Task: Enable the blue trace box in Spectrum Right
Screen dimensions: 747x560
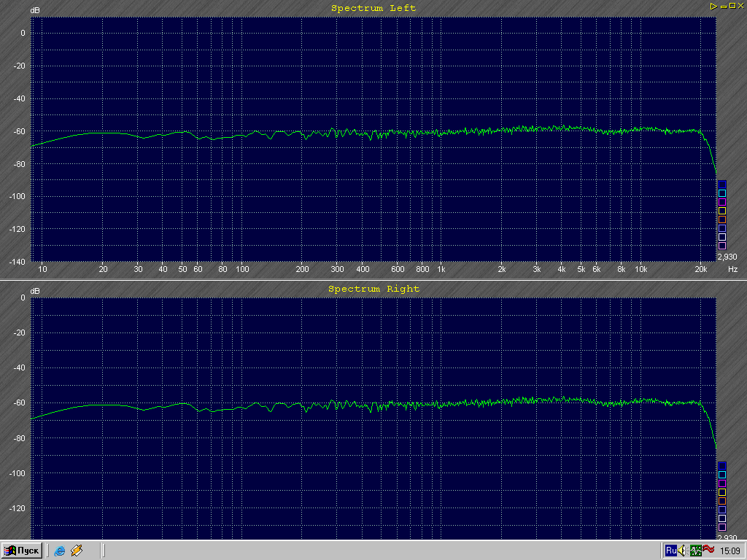Action: tap(722, 466)
